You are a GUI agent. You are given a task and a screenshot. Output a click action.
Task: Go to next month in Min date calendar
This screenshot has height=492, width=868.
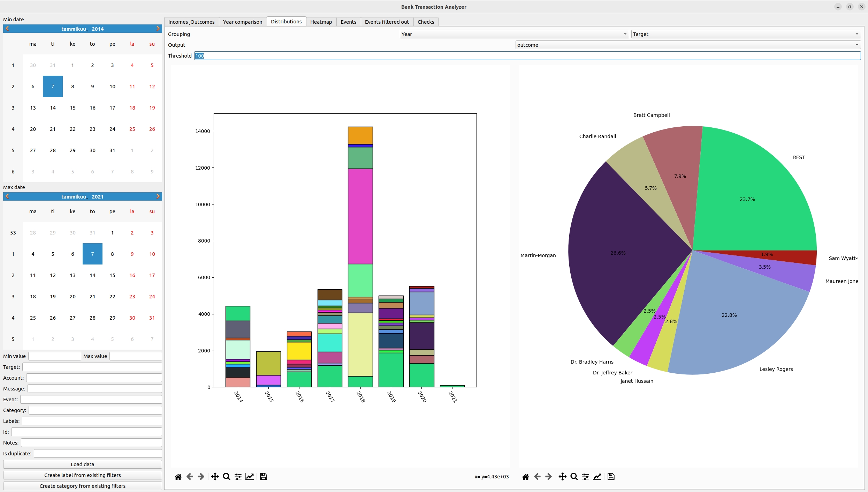[x=158, y=29]
